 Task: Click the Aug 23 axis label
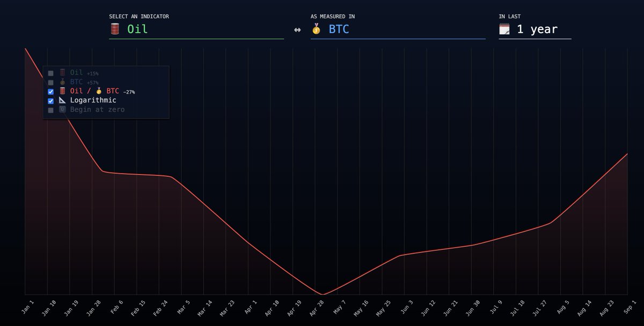[607, 309]
